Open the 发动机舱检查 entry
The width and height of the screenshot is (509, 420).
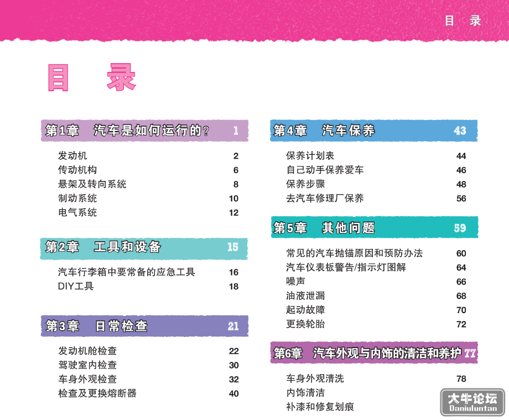87,351
